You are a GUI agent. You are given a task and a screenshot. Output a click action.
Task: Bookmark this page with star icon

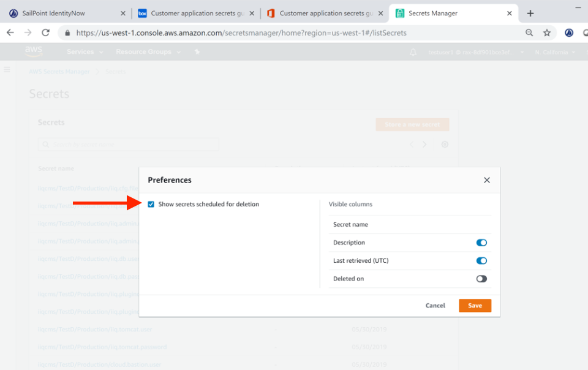547,33
